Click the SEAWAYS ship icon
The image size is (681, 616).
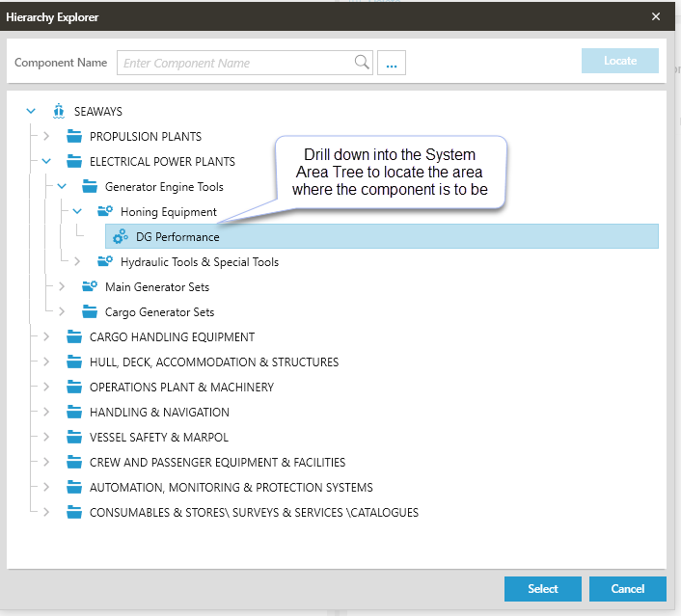coord(59,112)
